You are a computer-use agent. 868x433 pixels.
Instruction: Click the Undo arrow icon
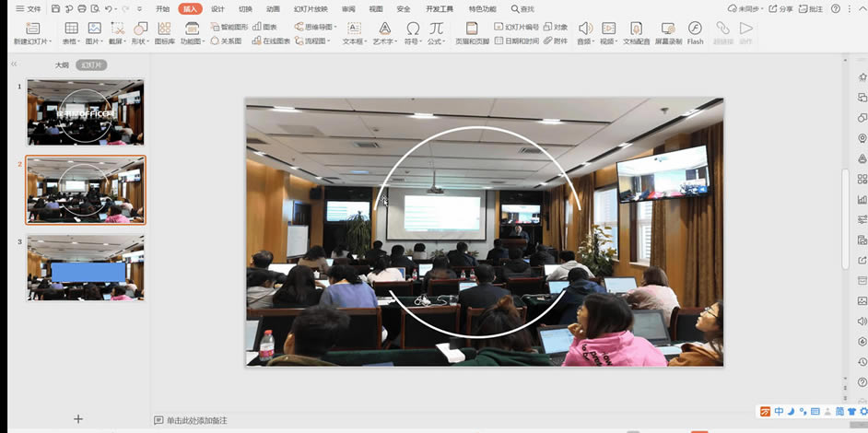tap(109, 8)
